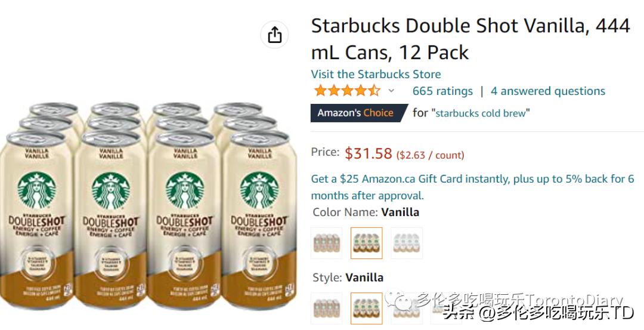Viewport: 644px width, 330px height.
Task: Open the star rating breakdown chevron
Action: [x=391, y=91]
